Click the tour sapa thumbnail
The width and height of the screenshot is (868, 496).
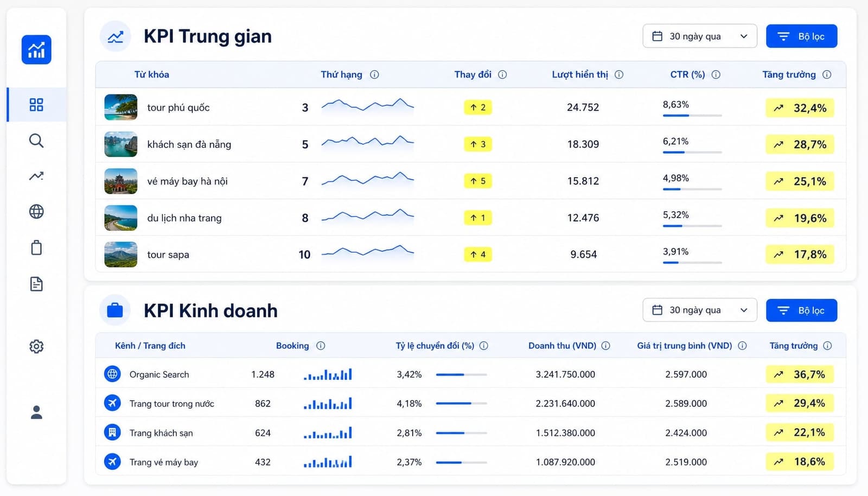tap(120, 255)
